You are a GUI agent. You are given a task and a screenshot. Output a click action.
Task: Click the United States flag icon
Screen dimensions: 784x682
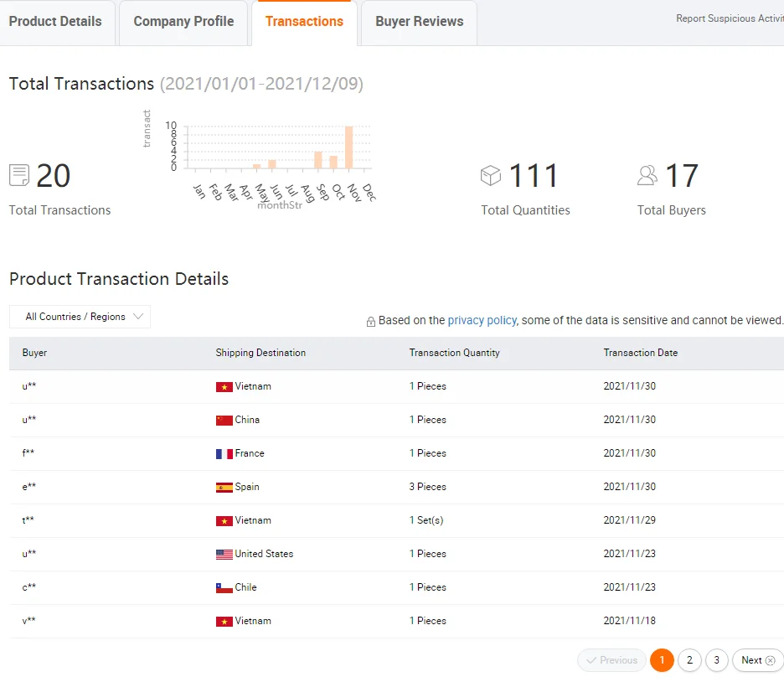(x=224, y=554)
